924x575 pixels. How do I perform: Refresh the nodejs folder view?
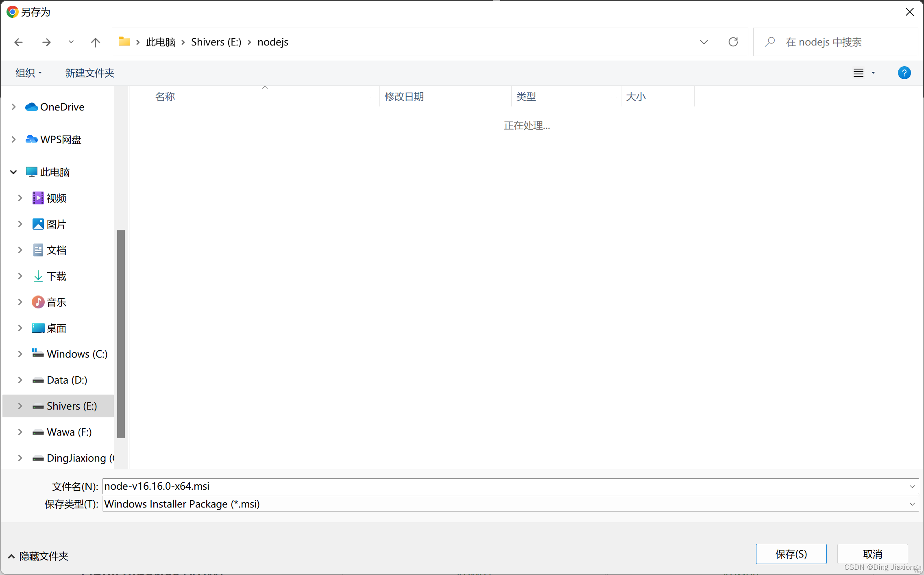click(733, 42)
